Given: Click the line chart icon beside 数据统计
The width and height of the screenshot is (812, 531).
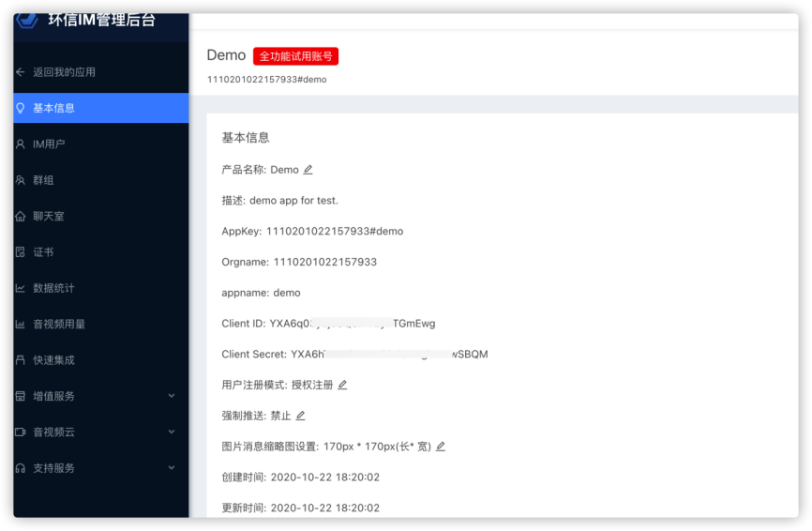Looking at the screenshot, I should 21,288.
